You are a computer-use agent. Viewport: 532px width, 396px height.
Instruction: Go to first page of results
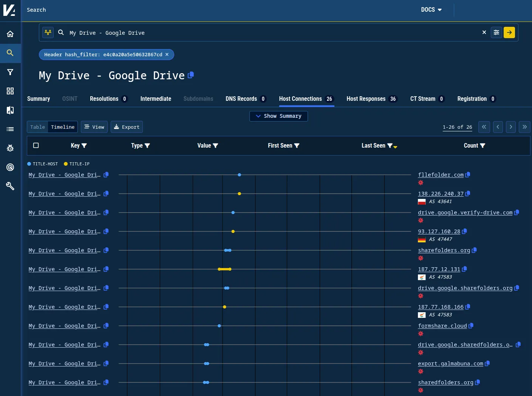point(484,127)
